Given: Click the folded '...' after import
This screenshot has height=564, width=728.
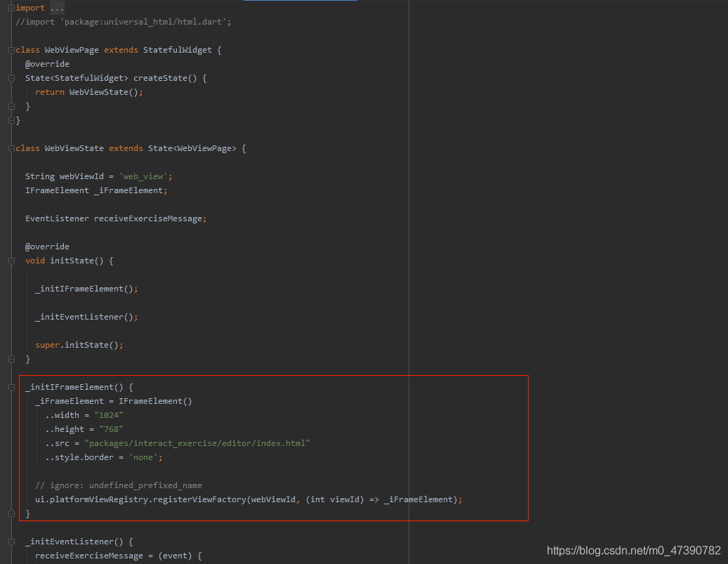Looking at the screenshot, I should [x=57, y=8].
